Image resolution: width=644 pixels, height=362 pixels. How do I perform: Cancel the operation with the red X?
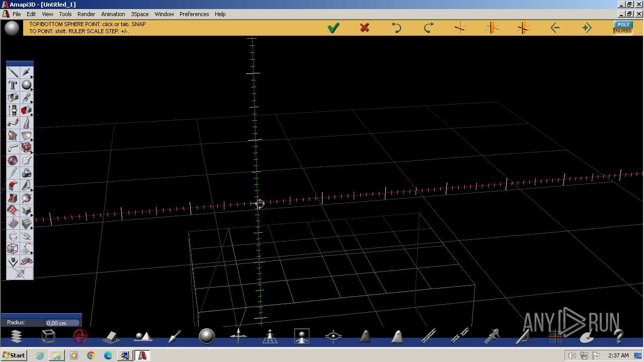click(x=365, y=28)
